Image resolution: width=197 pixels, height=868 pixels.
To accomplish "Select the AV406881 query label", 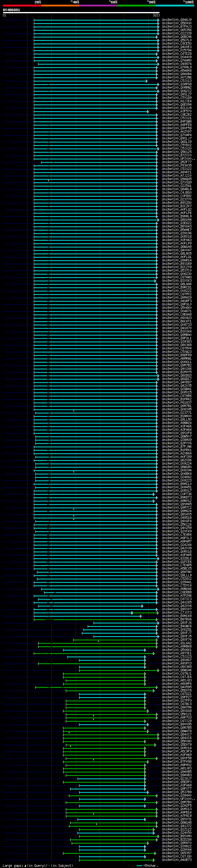I will click(x=11, y=10).
